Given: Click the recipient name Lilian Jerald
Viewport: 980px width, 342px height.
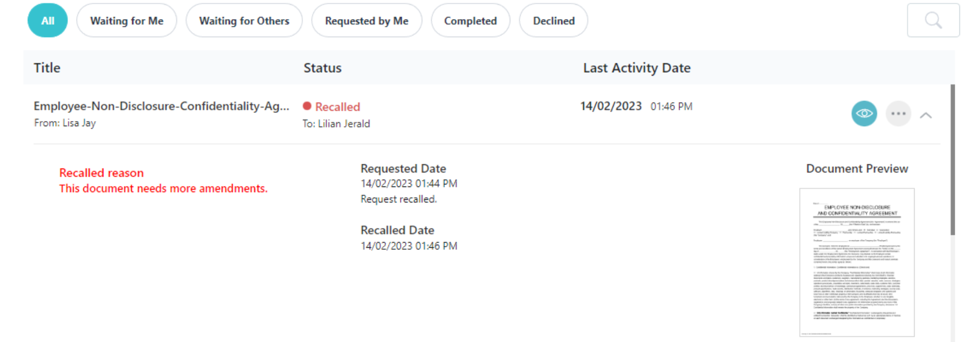Looking at the screenshot, I should pos(344,124).
